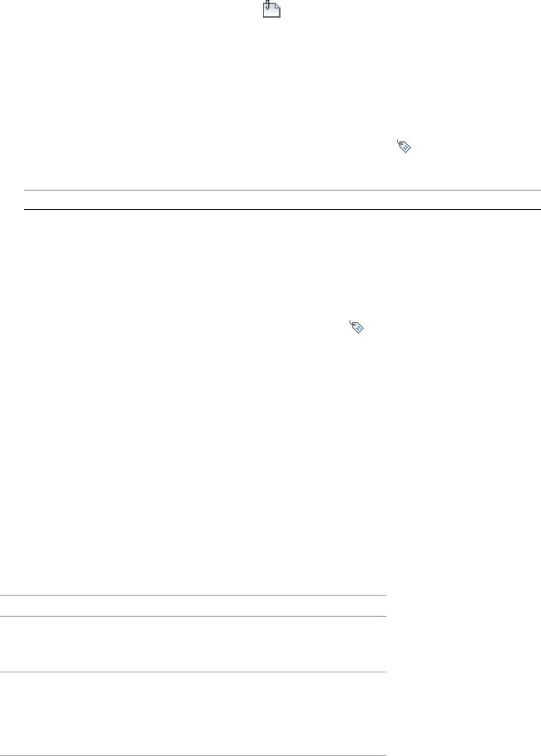Click the blue label on the upper tag icon
The image size is (541, 756).
pyautogui.click(x=406, y=147)
